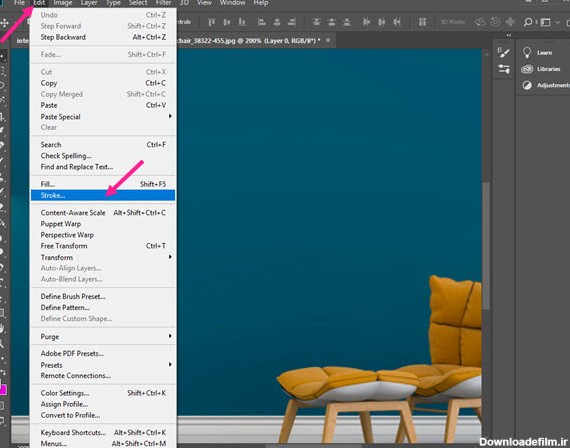Choose Fill... from the Edit menu
This screenshot has width=570, height=448.
tap(103, 184)
